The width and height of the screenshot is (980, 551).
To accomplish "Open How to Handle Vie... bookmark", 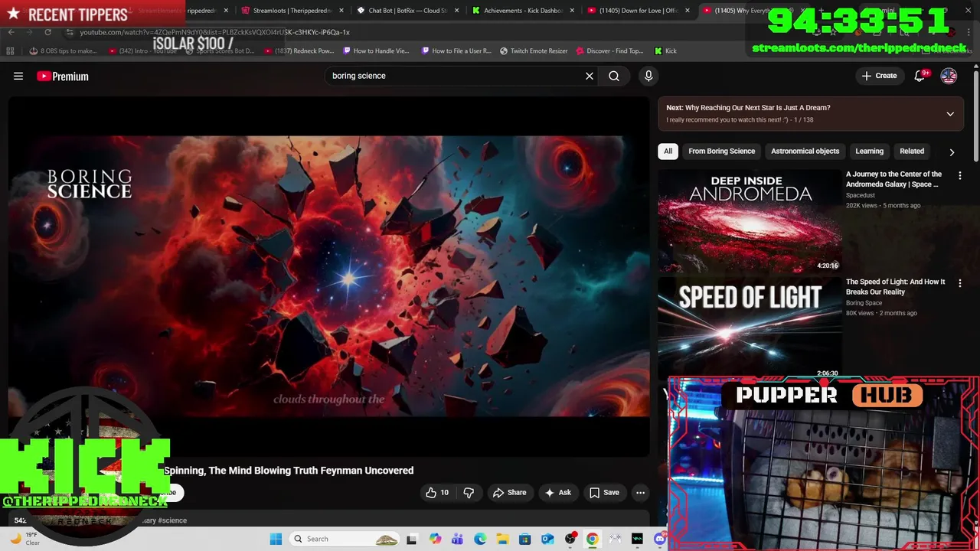I will point(376,51).
